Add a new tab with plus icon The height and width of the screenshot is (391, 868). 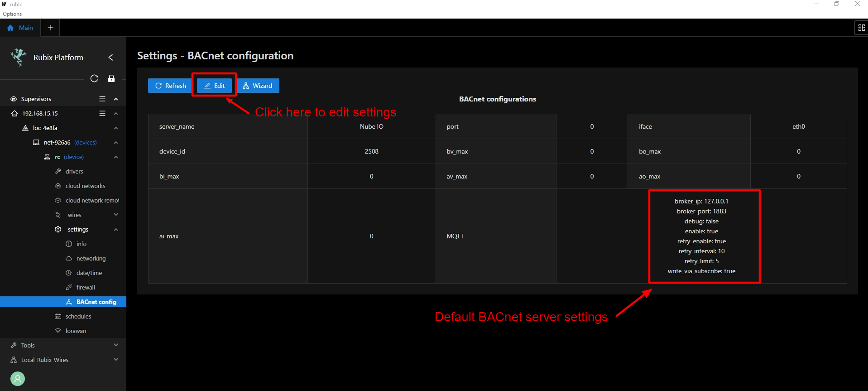coord(51,28)
